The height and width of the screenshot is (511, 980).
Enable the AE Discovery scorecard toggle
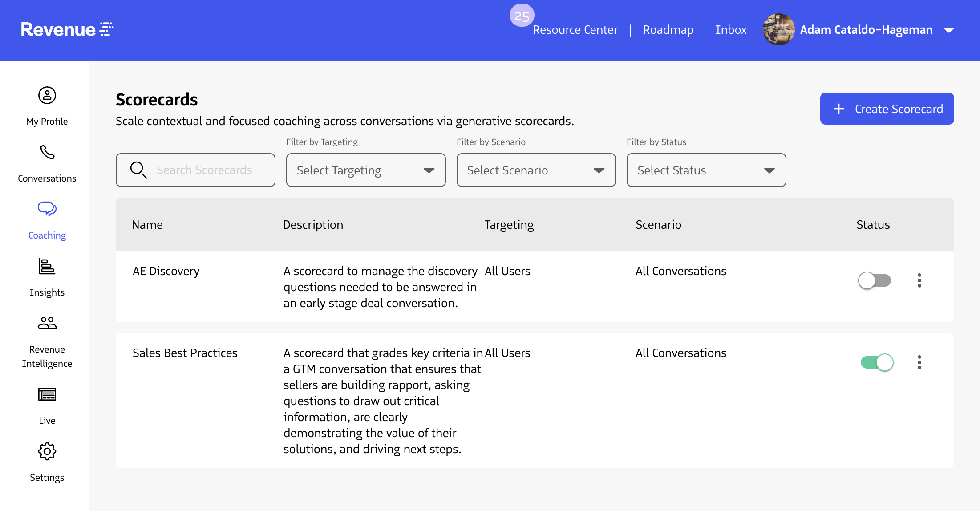pyautogui.click(x=875, y=280)
